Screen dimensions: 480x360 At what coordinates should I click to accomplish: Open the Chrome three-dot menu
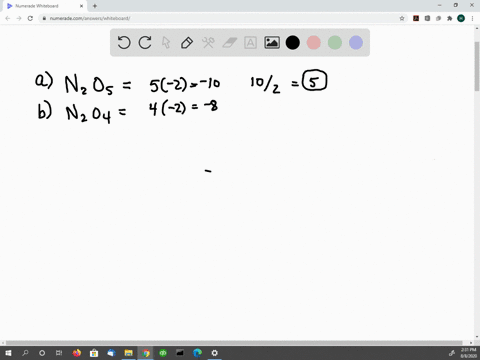(x=472, y=18)
